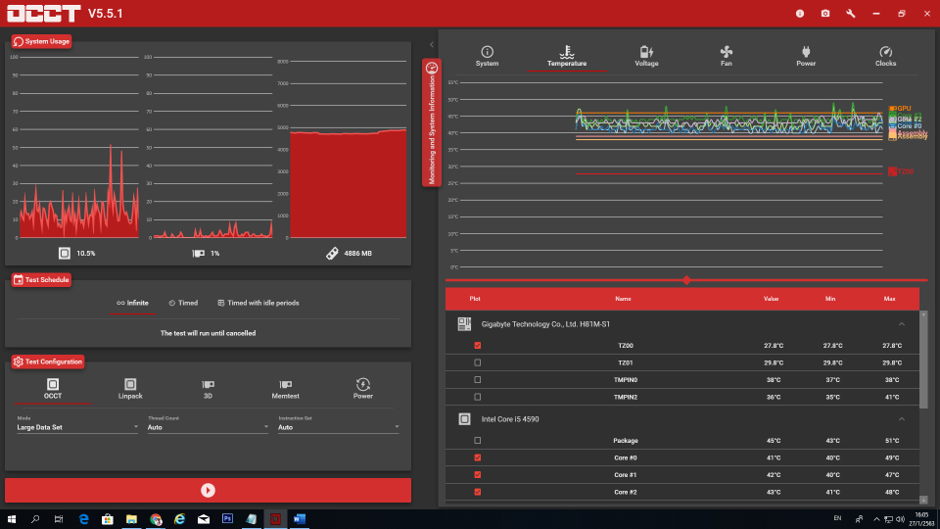Check the TZ01 plot checkbox
Screen dimensions: 940x529
(x=478, y=363)
